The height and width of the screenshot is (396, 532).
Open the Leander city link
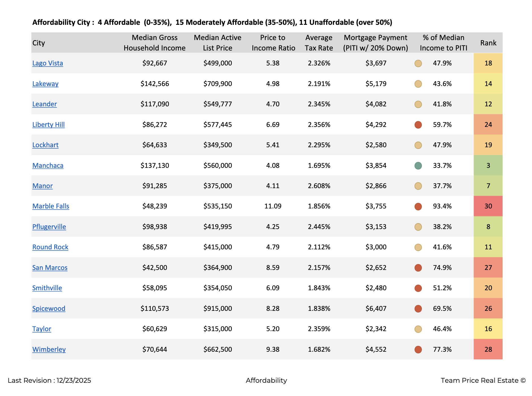44,104
